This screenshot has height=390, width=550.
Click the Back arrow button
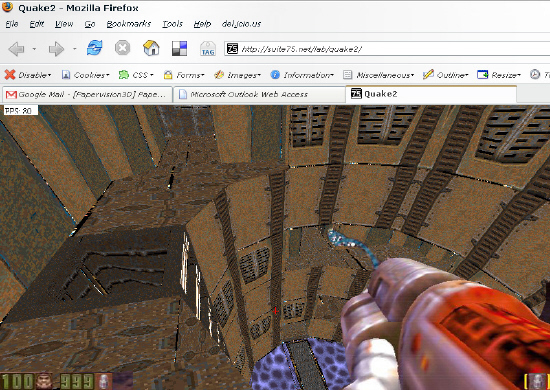(16, 49)
